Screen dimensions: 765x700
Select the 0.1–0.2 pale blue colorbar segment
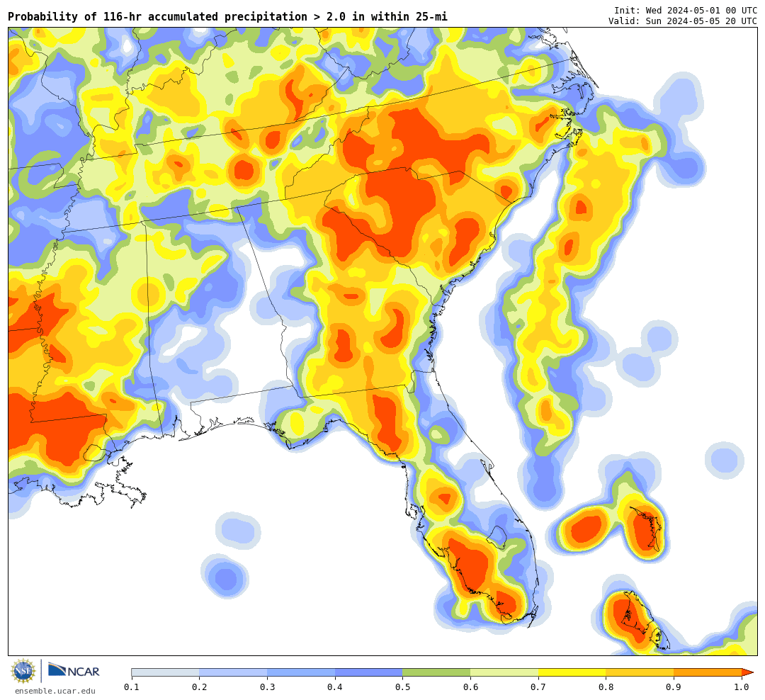click(165, 672)
